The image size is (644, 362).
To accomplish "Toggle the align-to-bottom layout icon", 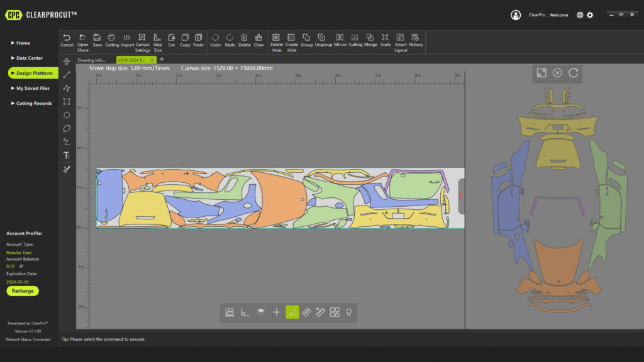I will pyautogui.click(x=230, y=312).
